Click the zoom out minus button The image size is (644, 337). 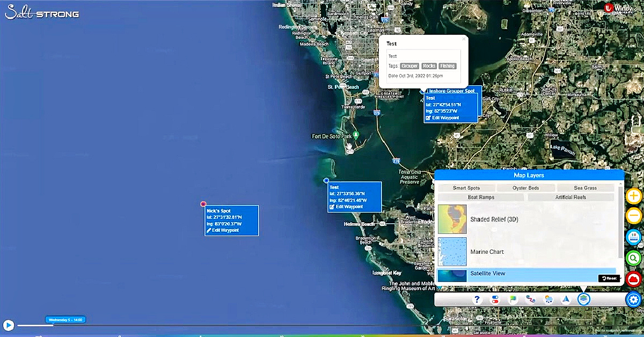634,216
